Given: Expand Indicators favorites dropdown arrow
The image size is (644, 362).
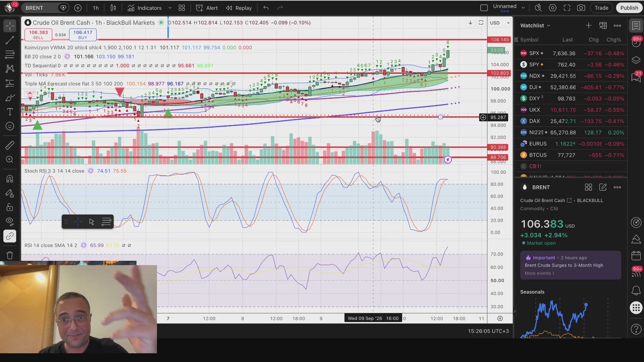Looking at the screenshot, I should [170, 8].
